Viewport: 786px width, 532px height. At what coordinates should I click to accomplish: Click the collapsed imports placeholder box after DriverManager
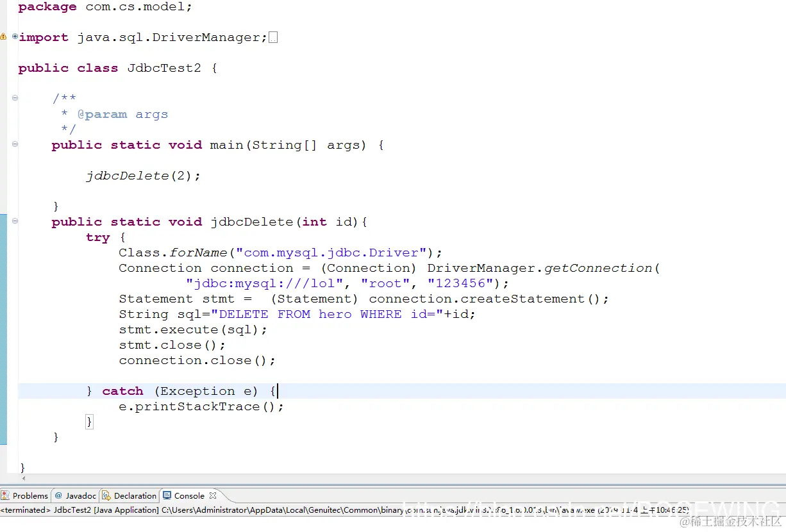[273, 38]
